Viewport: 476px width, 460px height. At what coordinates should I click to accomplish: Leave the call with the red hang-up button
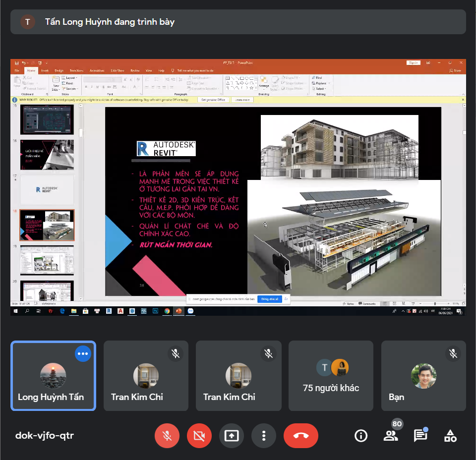click(x=301, y=436)
